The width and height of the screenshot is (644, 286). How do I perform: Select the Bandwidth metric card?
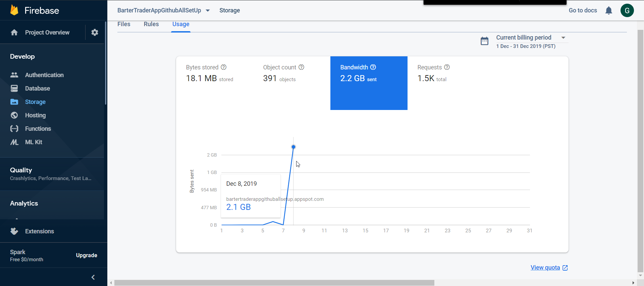coord(369,83)
